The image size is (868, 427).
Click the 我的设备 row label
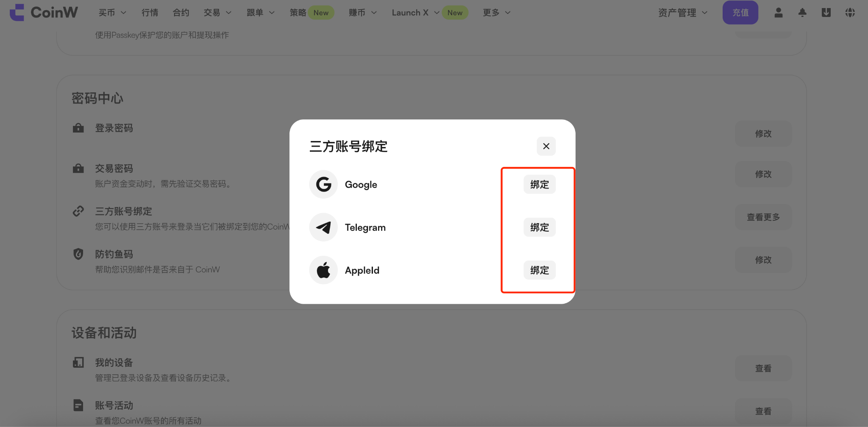[114, 363]
